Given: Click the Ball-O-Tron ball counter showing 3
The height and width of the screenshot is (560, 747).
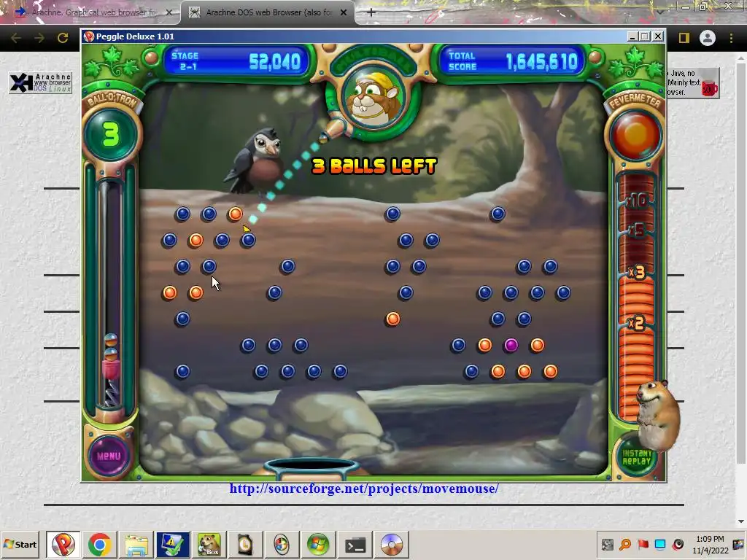Looking at the screenshot, I should coord(111,134).
